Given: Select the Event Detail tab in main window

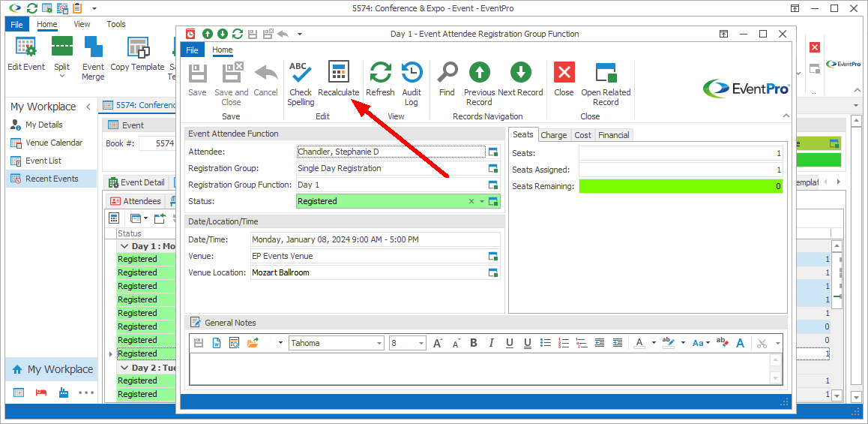Looking at the screenshot, I should click(x=137, y=182).
